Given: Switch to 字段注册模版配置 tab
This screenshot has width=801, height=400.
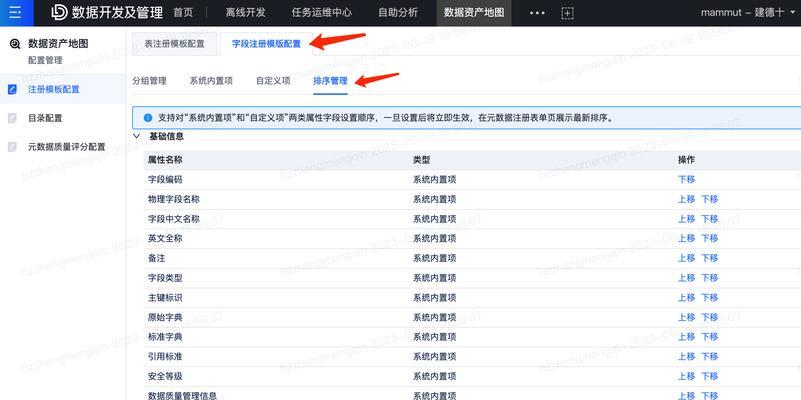Looking at the screenshot, I should pyautogui.click(x=266, y=44).
